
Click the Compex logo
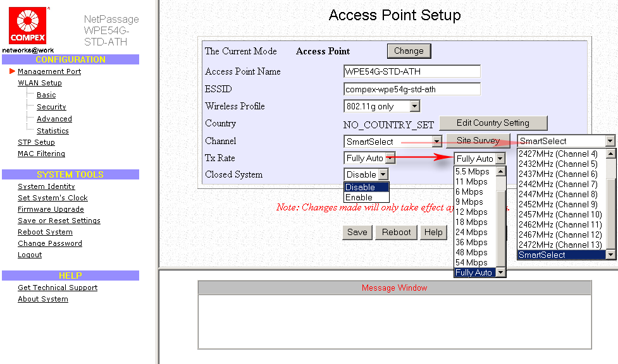point(28,26)
